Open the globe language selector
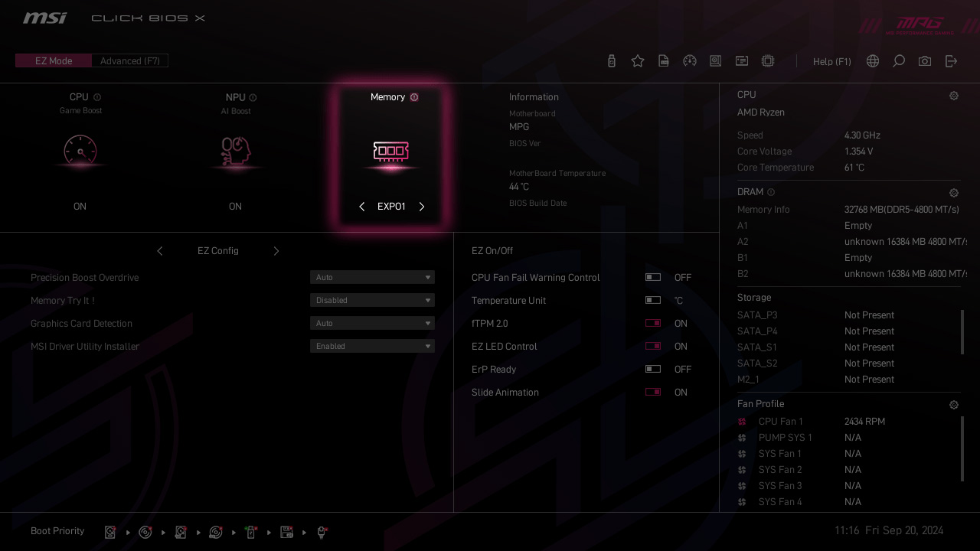Image resolution: width=980 pixels, height=551 pixels. point(873,61)
